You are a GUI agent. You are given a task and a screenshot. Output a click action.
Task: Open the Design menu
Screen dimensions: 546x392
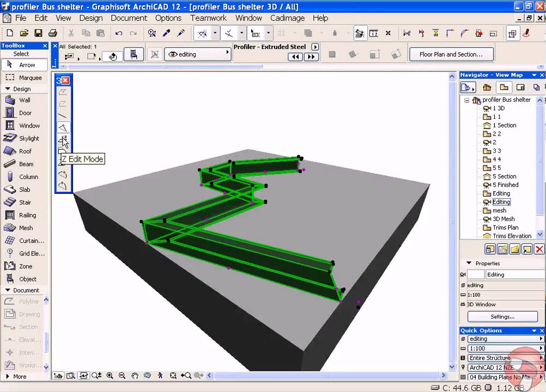(x=91, y=18)
